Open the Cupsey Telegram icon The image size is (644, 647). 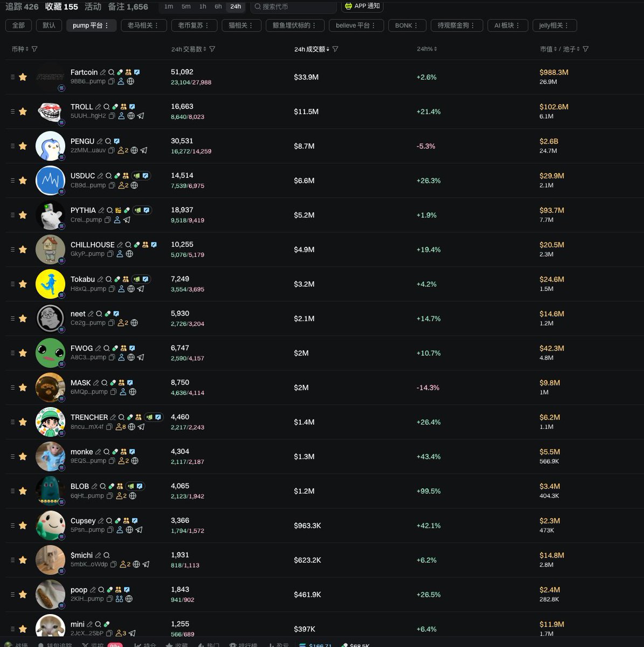pos(139,530)
